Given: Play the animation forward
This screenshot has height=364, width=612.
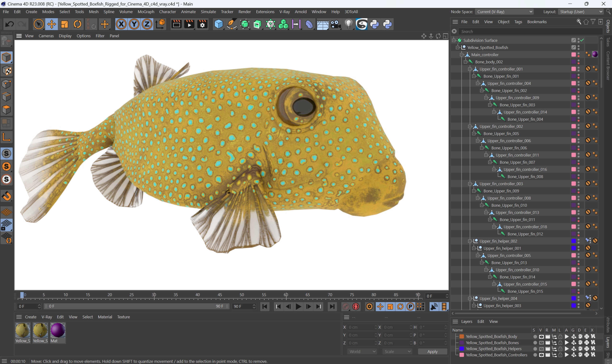Looking at the screenshot, I should click(298, 306).
